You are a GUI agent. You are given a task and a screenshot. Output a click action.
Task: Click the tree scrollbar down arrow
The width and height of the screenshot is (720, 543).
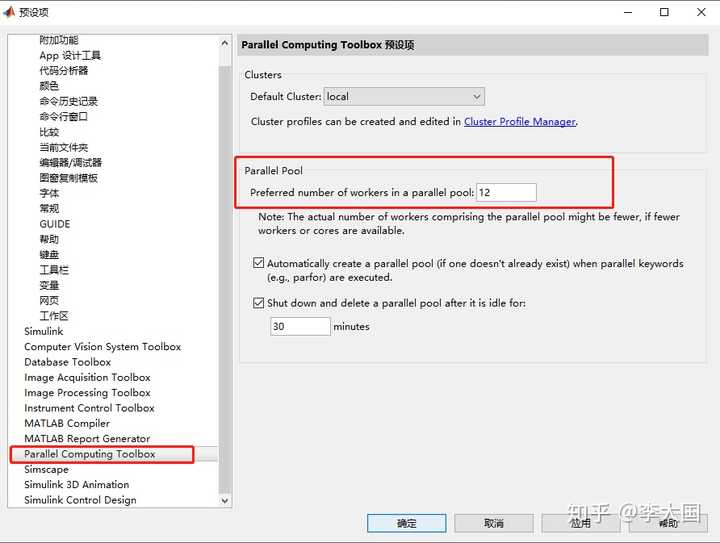(x=225, y=500)
